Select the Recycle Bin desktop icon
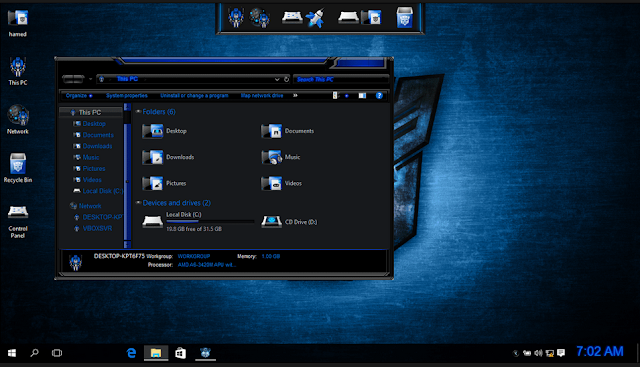The width and height of the screenshot is (640, 367). (18, 168)
